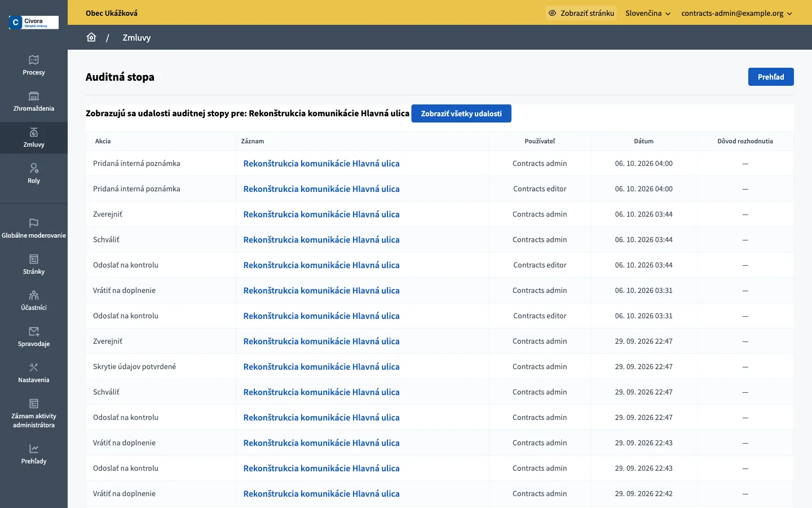Click the Zmluvy breadcrumb link

pyautogui.click(x=136, y=38)
